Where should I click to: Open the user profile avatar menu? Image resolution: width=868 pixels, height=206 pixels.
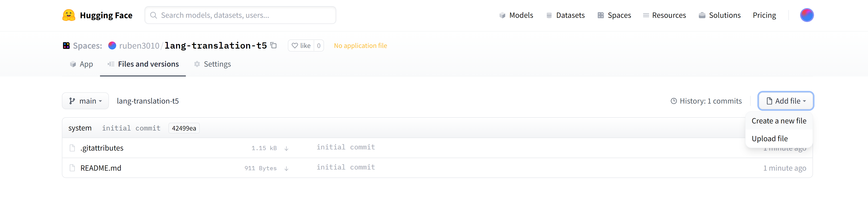[806, 15]
